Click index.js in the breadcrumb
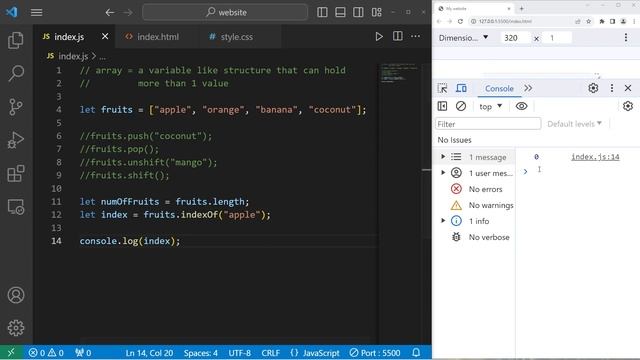The height and width of the screenshot is (360, 640). (x=73, y=56)
